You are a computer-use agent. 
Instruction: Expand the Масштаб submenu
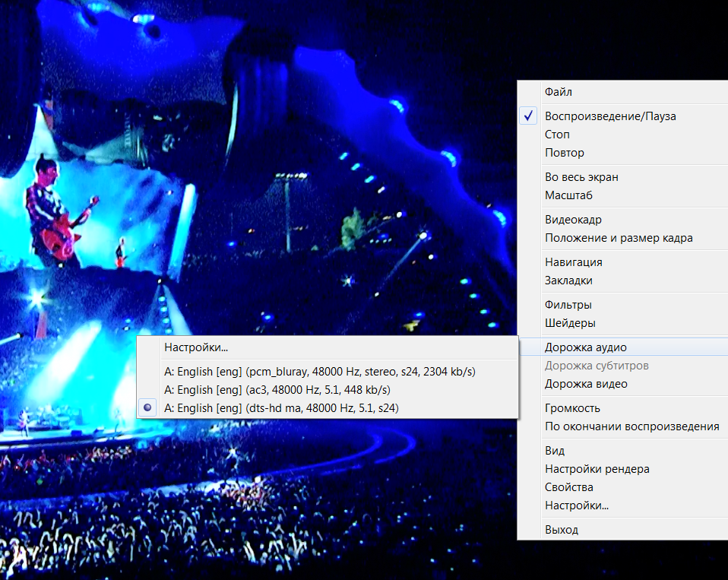[568, 195]
